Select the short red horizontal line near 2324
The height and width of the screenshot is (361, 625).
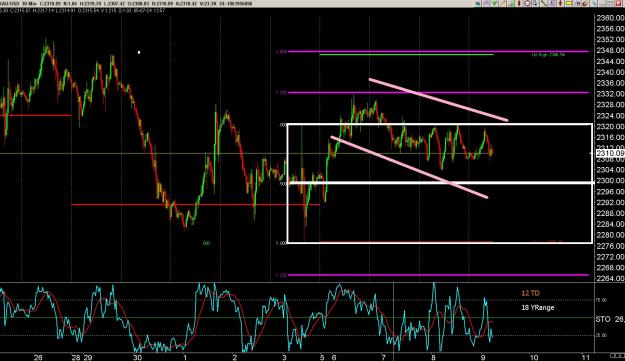pyautogui.click(x=36, y=116)
